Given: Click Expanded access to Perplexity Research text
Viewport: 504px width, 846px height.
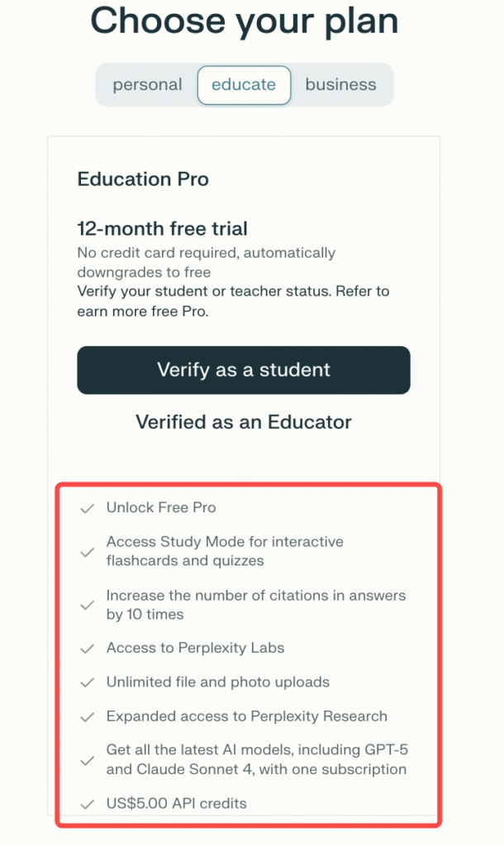Looking at the screenshot, I should pos(246,716).
